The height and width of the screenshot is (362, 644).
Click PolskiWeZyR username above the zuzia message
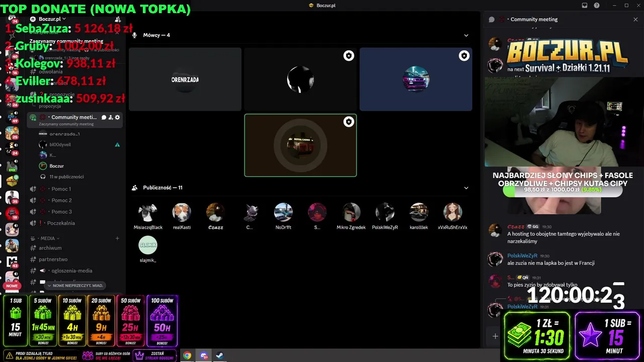coord(522,256)
